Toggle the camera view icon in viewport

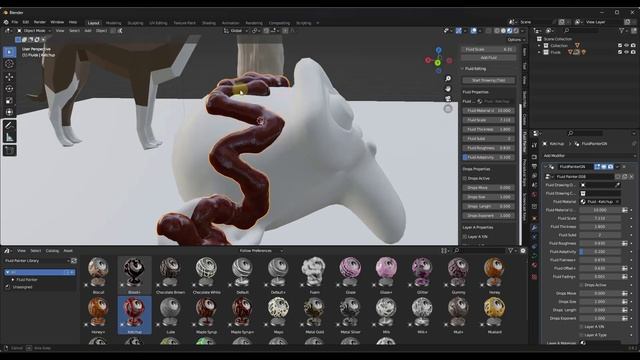coord(448,98)
